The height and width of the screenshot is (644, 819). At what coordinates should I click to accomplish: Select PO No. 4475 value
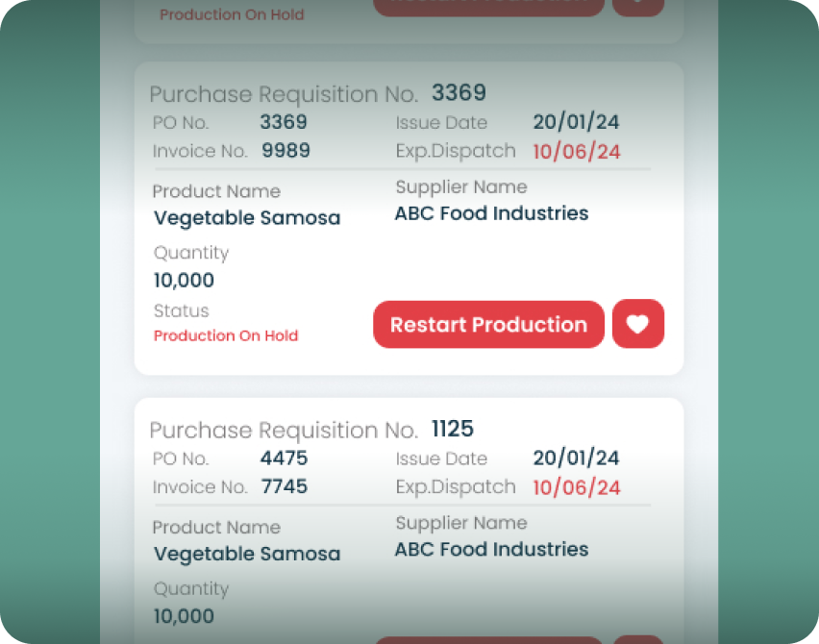[x=284, y=458]
